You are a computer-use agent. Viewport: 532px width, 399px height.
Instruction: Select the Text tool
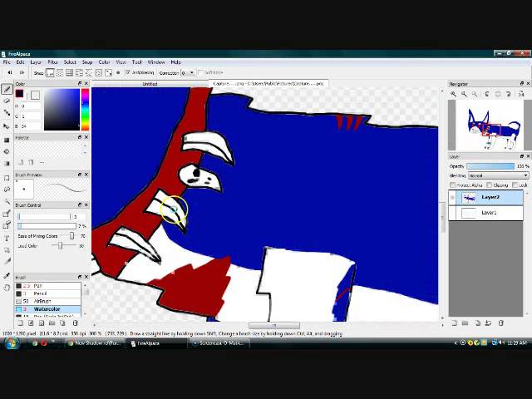(7, 239)
